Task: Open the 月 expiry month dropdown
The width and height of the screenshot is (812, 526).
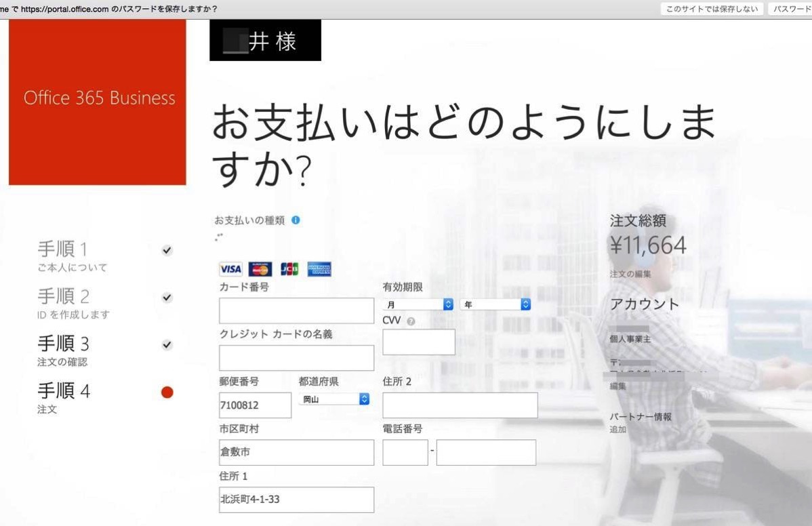Action: (x=418, y=305)
